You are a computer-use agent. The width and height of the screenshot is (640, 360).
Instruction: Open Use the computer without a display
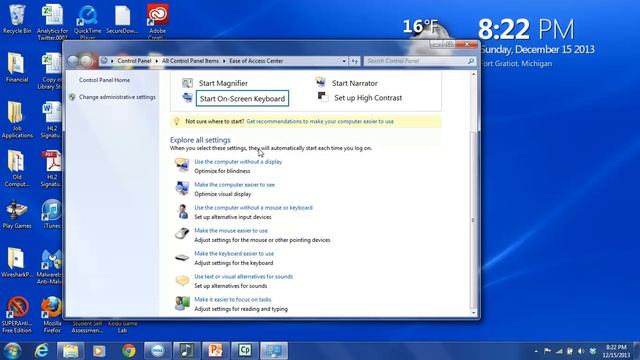pyautogui.click(x=238, y=162)
